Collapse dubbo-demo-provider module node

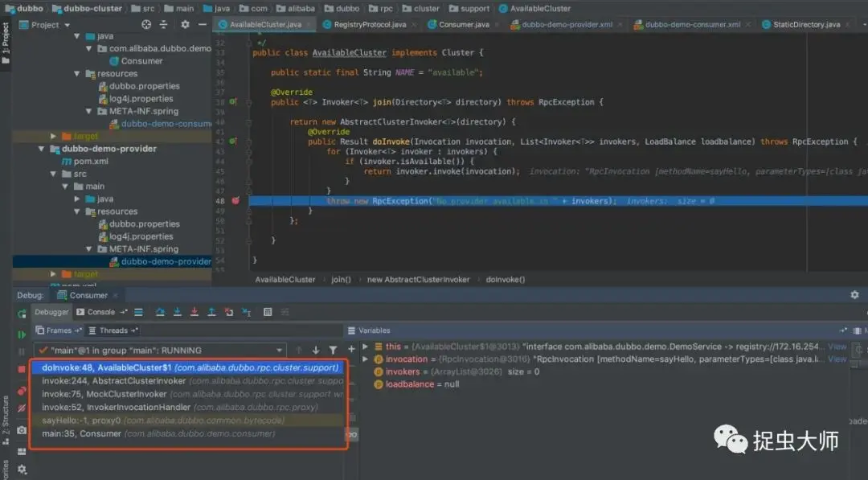[42, 149]
